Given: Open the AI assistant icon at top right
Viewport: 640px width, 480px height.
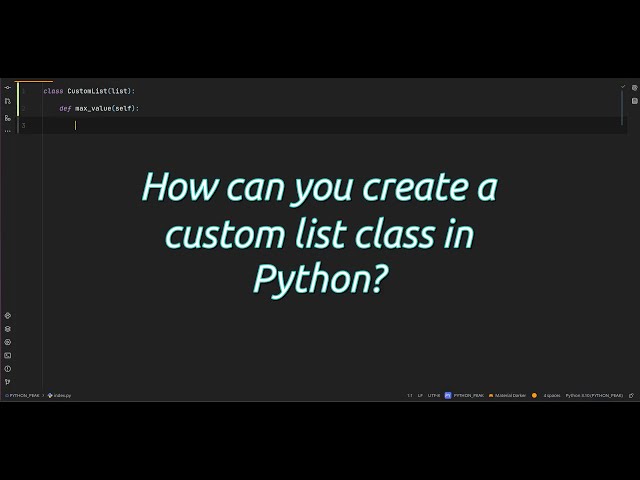Looking at the screenshot, I should (x=634, y=87).
